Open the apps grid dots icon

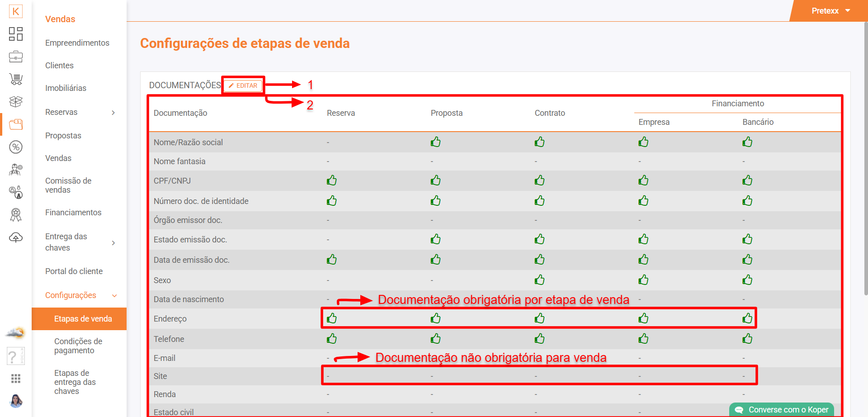coord(16,379)
